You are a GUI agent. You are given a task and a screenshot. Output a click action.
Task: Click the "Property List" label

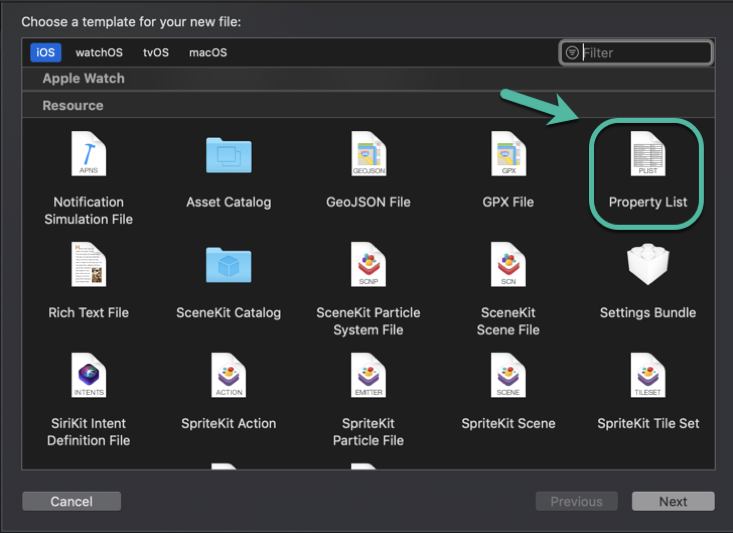click(648, 202)
